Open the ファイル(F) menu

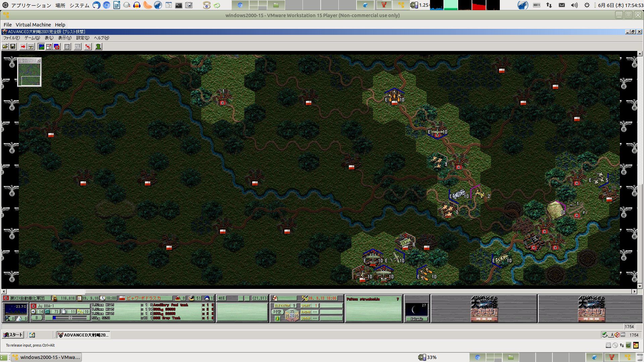click(x=11, y=38)
